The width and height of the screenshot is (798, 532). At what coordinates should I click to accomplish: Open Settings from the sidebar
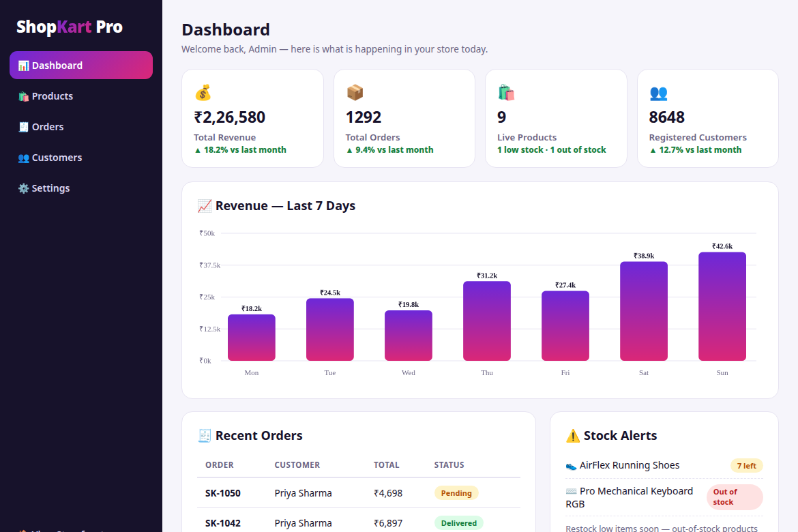81,188
